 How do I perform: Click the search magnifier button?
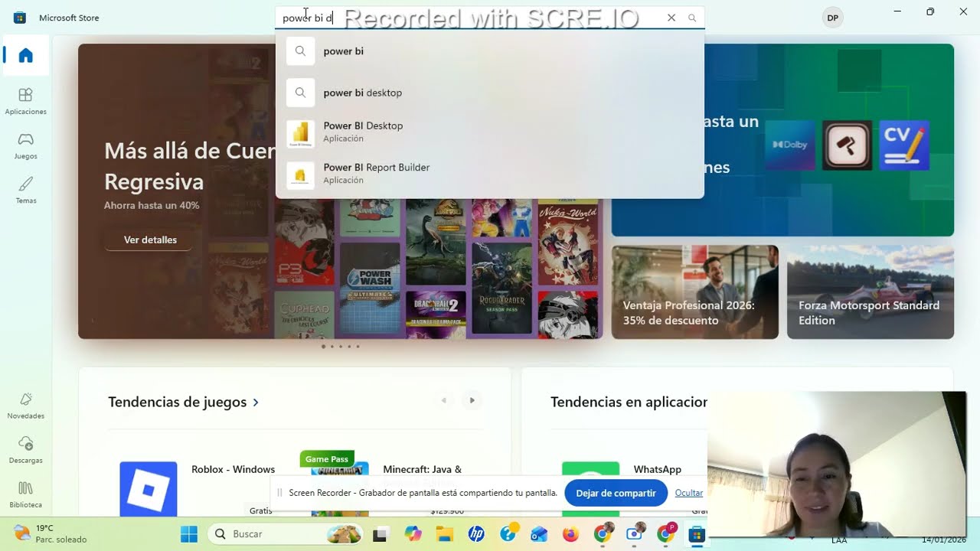pos(692,18)
